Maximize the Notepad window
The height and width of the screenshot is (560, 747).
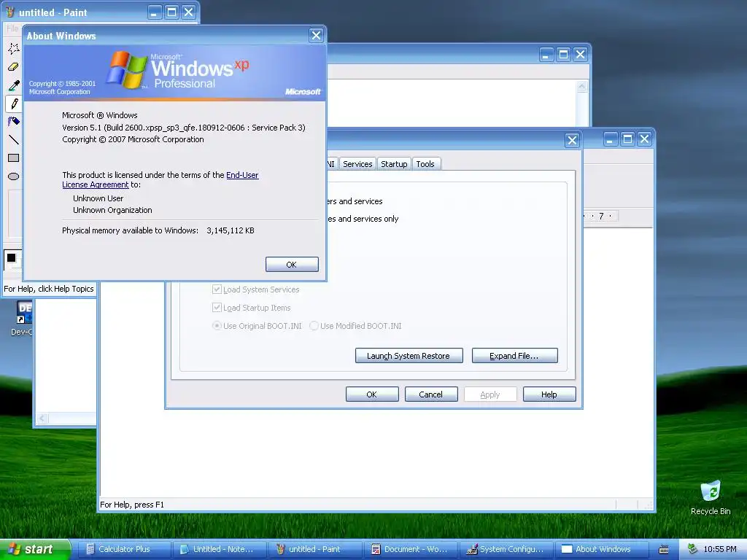(x=563, y=54)
